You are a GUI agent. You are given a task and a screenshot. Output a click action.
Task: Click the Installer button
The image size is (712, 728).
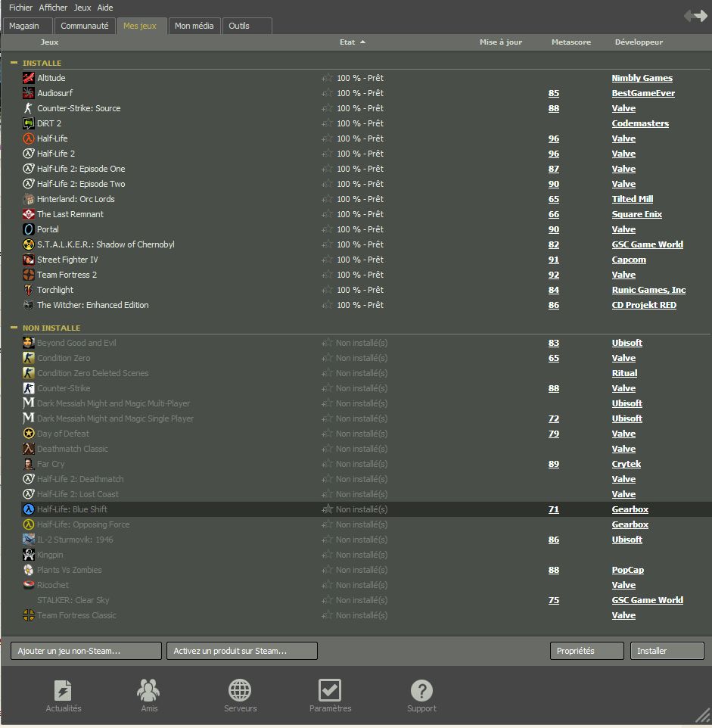click(x=667, y=651)
